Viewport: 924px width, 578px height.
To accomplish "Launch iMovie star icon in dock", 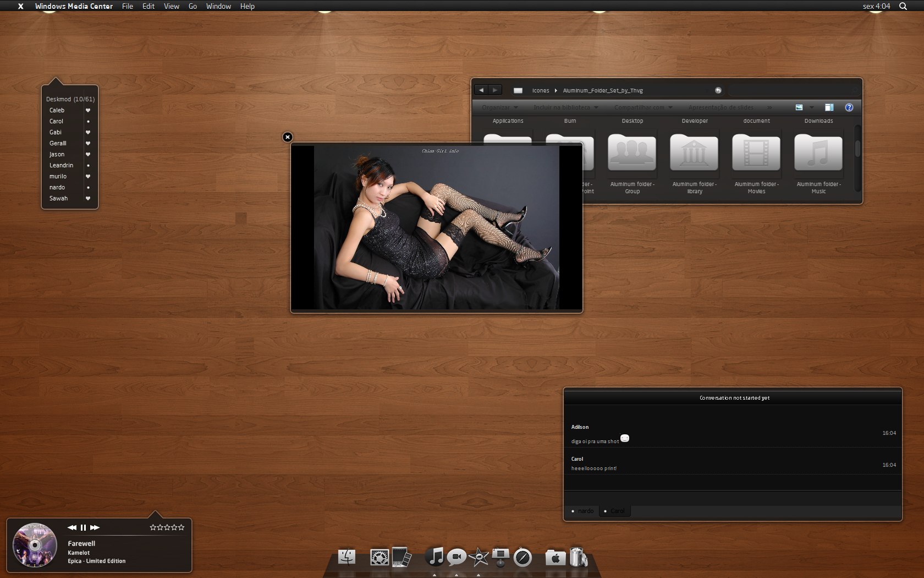I will 479,557.
